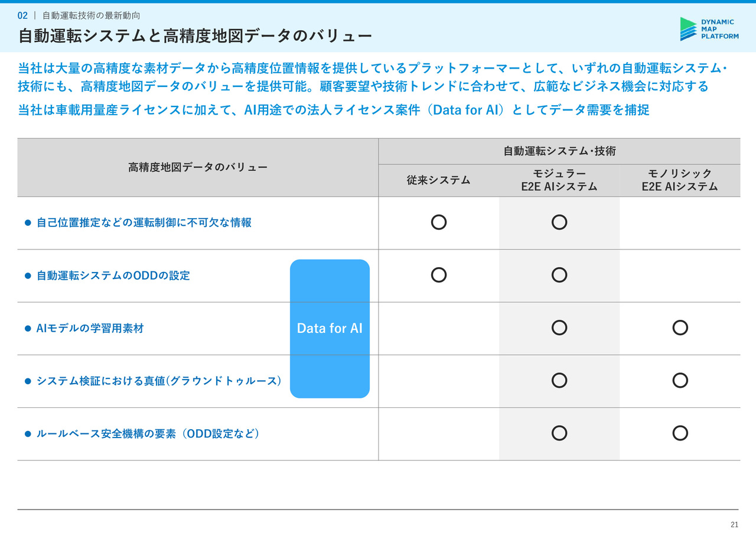Viewport: 756px width, 535px height.
Task: Click the section number 02 label
Action: pos(22,15)
